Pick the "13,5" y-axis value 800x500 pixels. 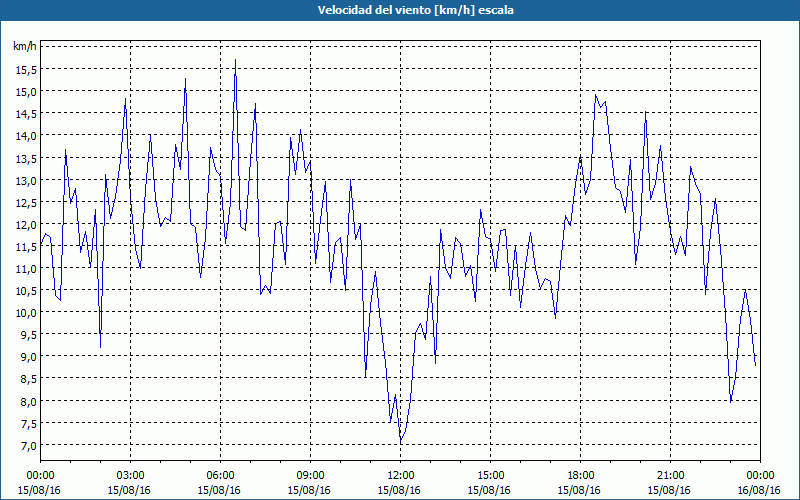(x=26, y=158)
